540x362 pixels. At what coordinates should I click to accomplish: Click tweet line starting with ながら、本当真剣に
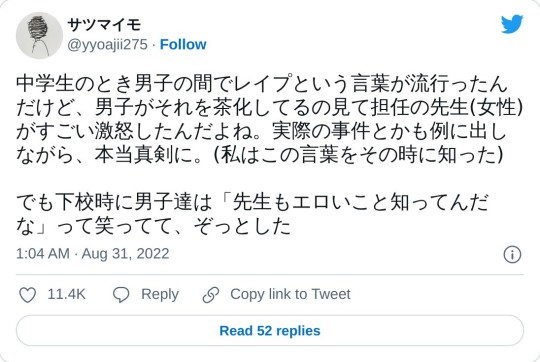click(260, 156)
